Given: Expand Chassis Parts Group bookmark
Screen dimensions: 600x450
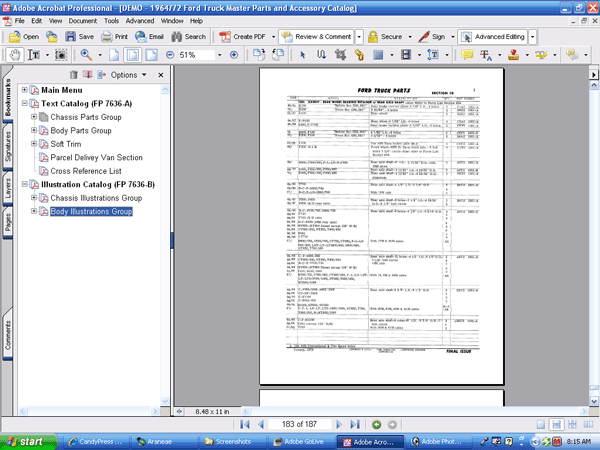Looking at the screenshot, I should [x=34, y=117].
